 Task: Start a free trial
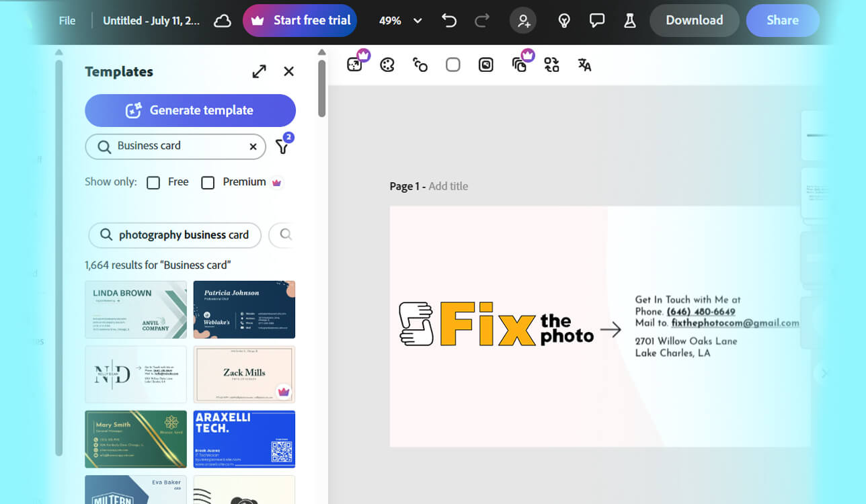click(299, 20)
